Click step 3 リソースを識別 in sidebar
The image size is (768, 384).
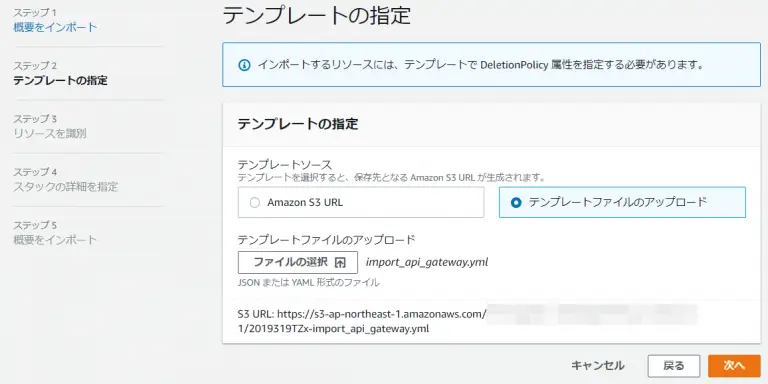pos(50,133)
